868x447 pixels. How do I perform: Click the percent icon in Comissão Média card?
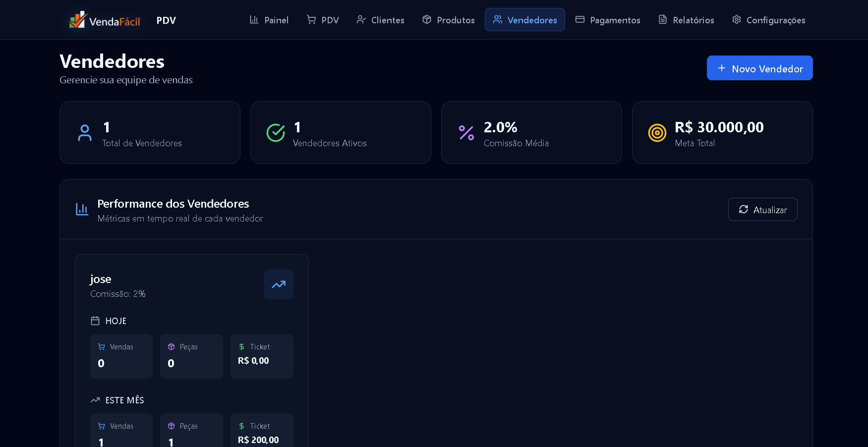[x=466, y=133]
